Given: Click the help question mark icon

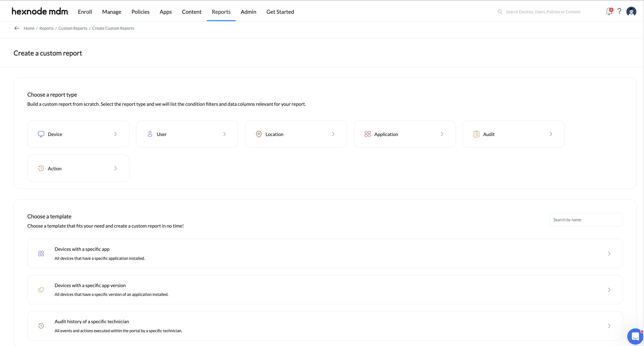Looking at the screenshot, I should (619, 11).
